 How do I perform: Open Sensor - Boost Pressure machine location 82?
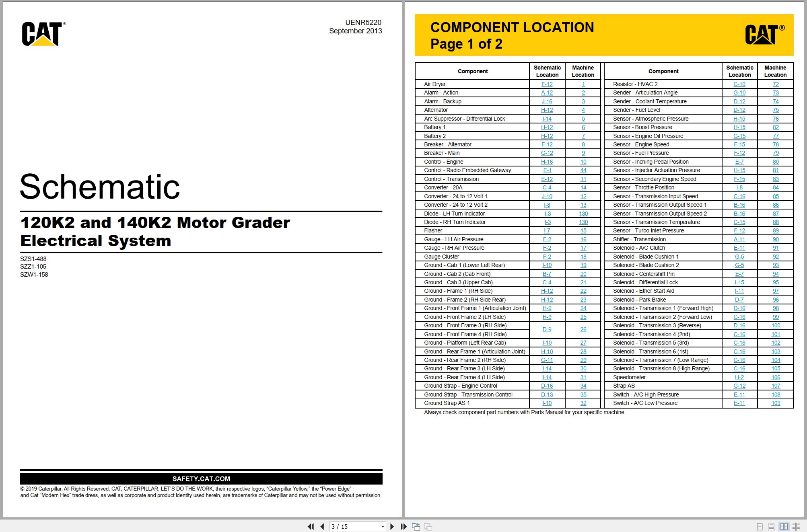776,127
